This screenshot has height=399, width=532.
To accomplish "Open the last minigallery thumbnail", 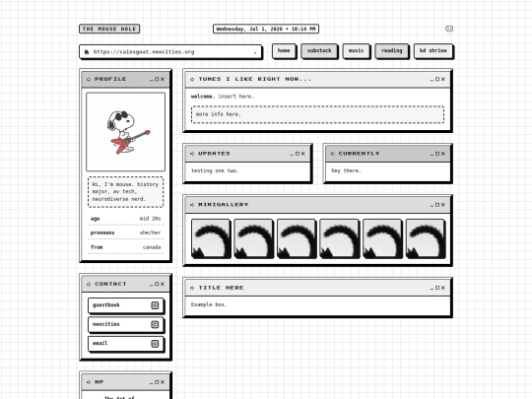I will tap(426, 238).
